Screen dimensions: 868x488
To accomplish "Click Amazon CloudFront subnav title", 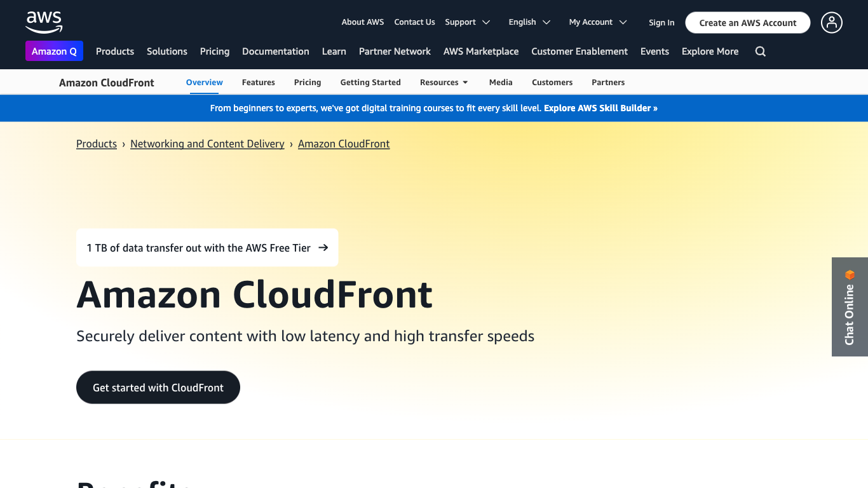I will 107,83.
